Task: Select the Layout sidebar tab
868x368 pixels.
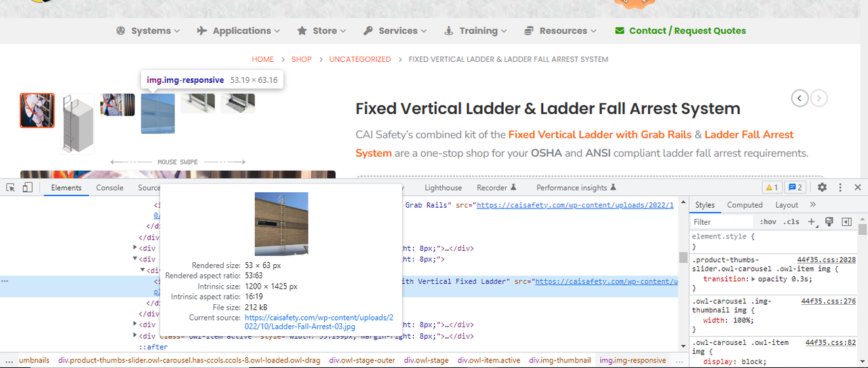Action: (x=787, y=204)
